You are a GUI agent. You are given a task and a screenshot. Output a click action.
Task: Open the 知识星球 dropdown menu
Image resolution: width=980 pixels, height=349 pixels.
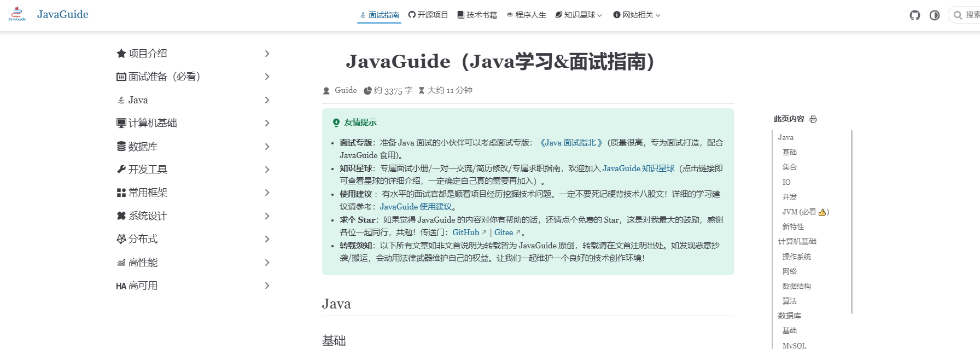tap(579, 15)
